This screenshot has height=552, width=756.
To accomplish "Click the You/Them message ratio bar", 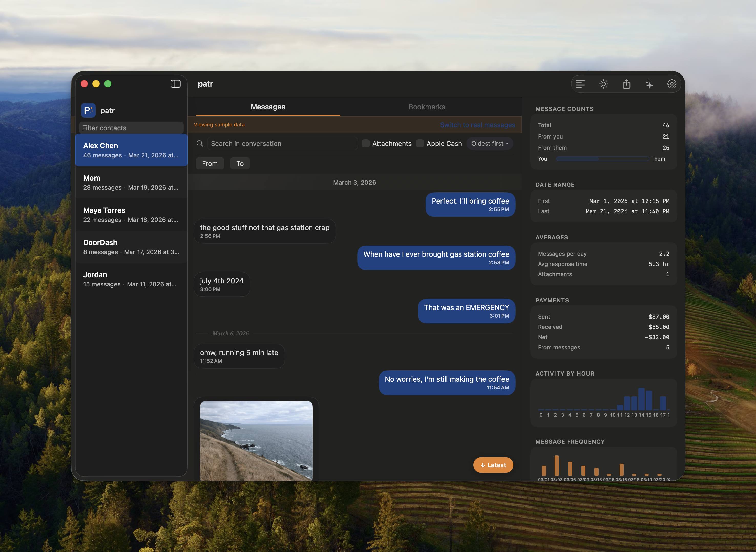I will click(602, 159).
